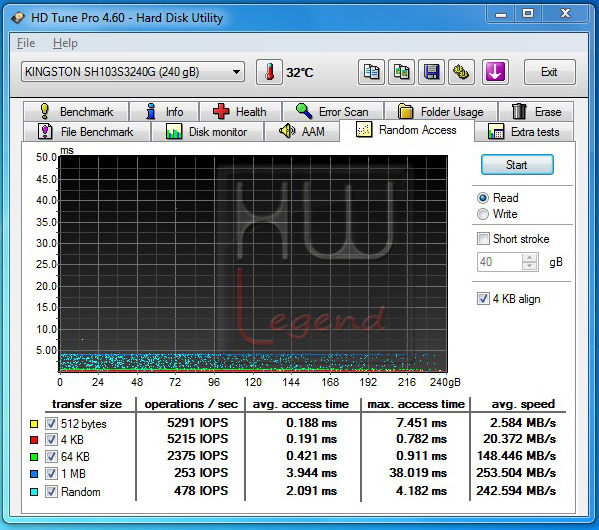
Task: Click the thermometer temperature icon
Action: [269, 72]
